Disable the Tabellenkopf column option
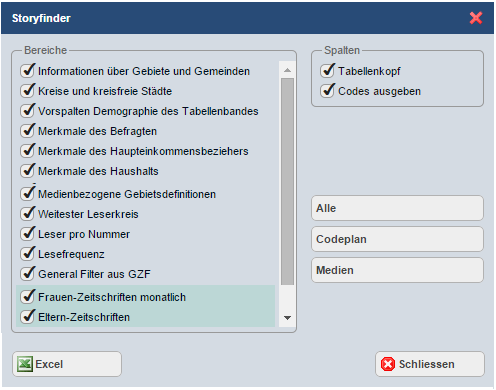 (327, 71)
